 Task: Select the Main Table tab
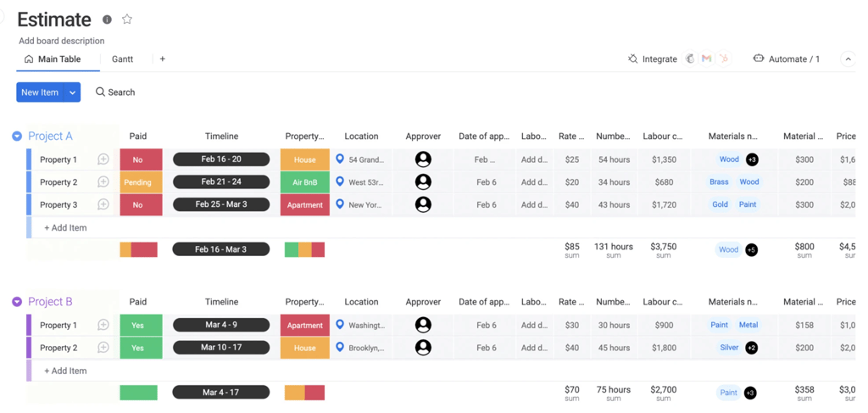pyautogui.click(x=53, y=59)
